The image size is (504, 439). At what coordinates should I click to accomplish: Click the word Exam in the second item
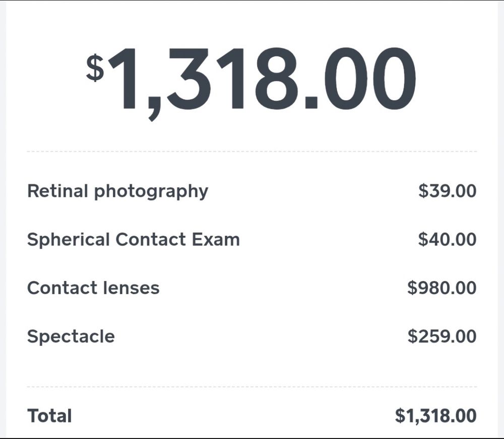(216, 240)
